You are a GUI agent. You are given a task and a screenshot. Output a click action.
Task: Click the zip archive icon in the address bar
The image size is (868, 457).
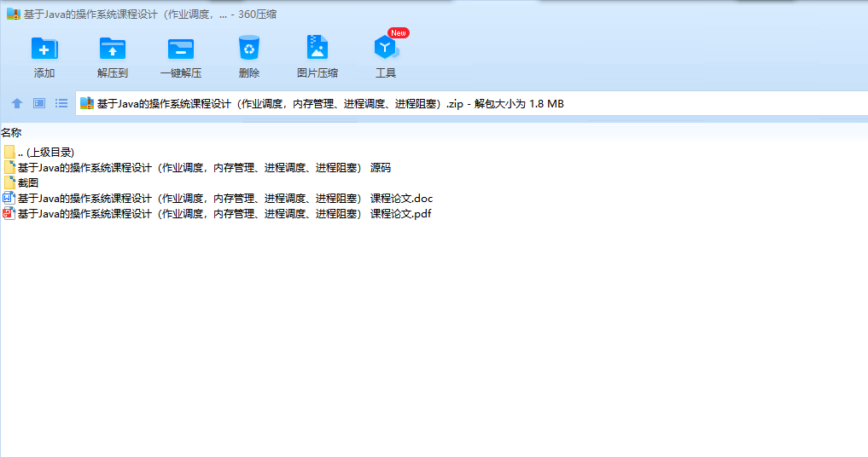click(87, 103)
